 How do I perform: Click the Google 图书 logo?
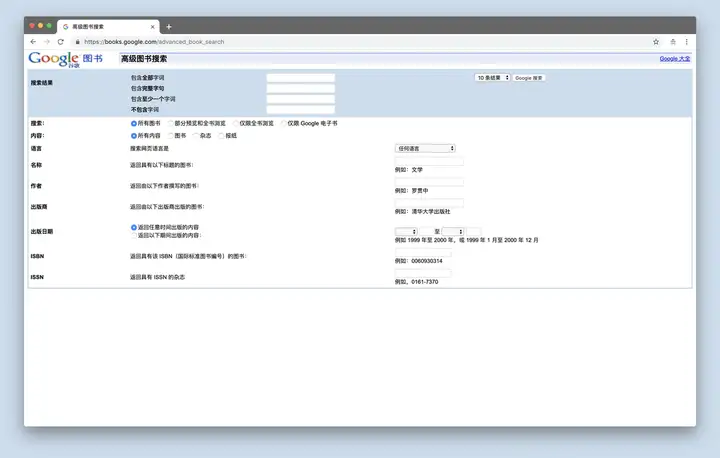[65, 59]
